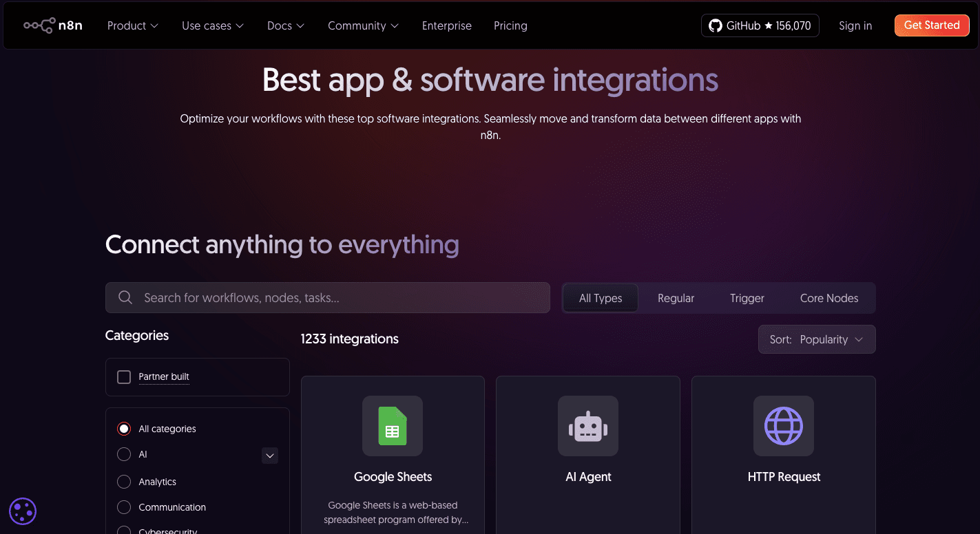Screen dimensions: 980x534
Task: Click the workflow search input field
Action: 327,297
